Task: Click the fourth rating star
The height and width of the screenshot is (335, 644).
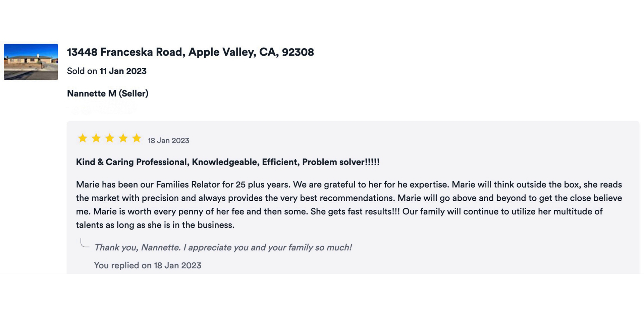Action: pyautogui.click(x=123, y=138)
